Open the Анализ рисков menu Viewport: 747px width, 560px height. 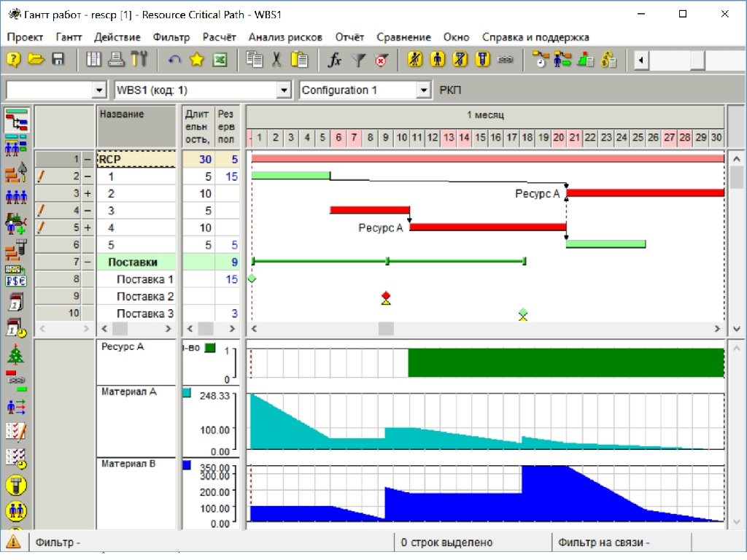tap(285, 37)
